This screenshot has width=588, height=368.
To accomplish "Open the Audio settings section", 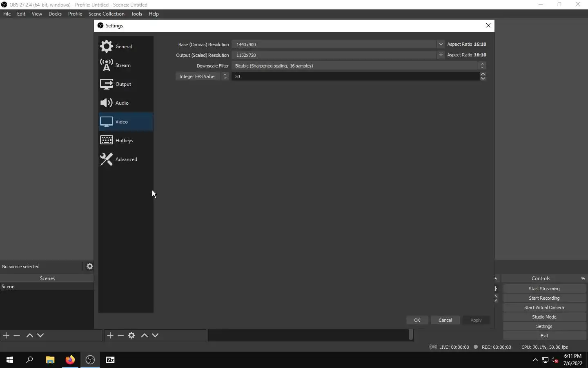I will click(126, 103).
